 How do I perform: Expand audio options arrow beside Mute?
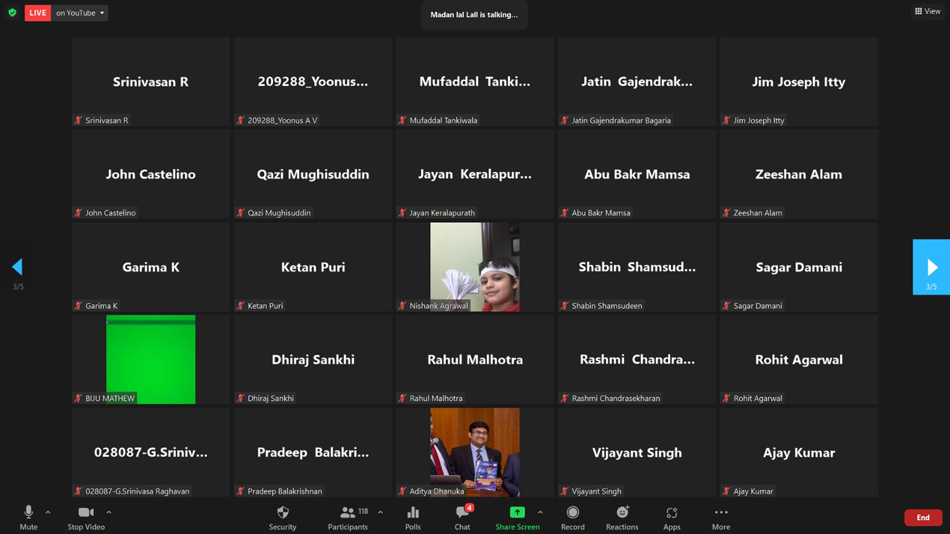(x=48, y=513)
